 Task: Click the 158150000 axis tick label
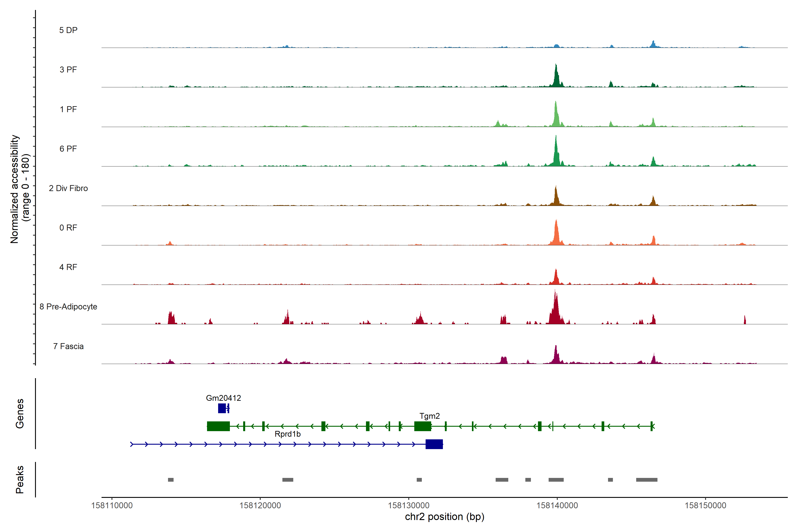[x=705, y=505]
